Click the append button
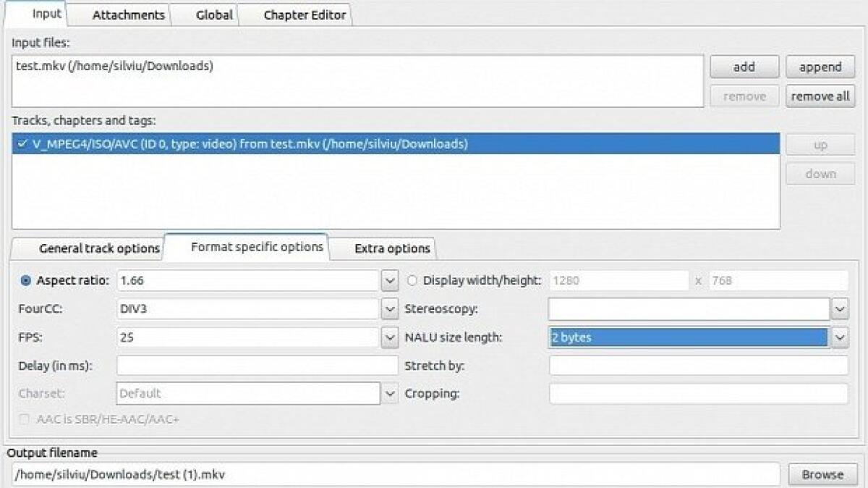This screenshot has height=488, width=868. 820,67
